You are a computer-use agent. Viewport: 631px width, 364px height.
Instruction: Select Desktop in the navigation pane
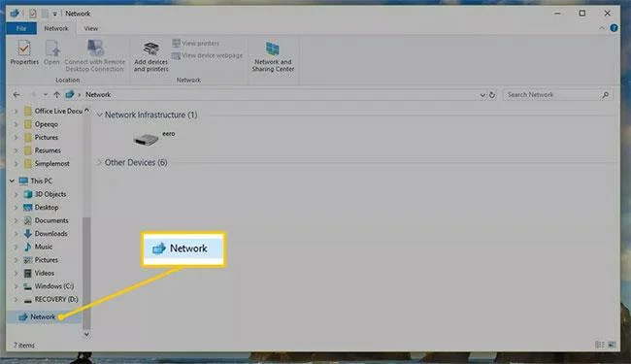tap(41, 208)
